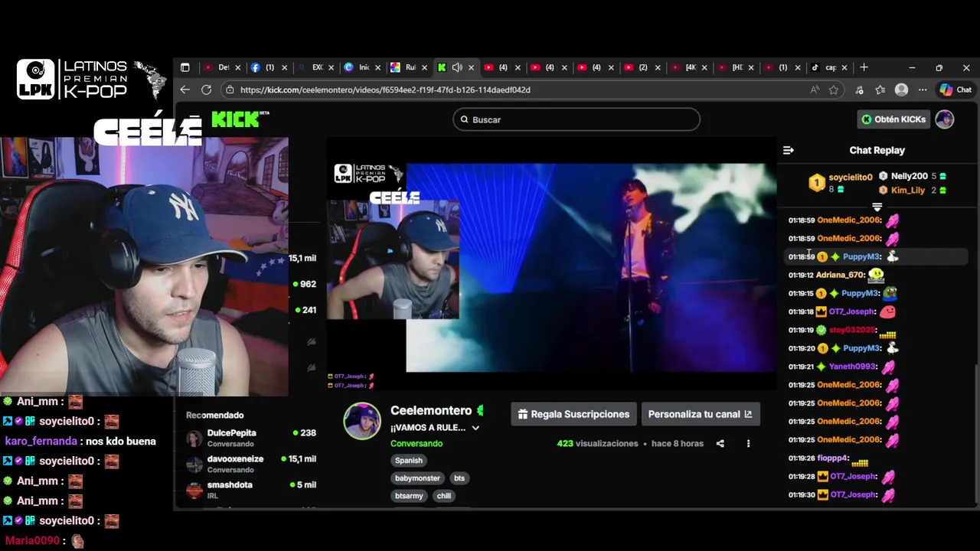Mute the Kick tab audio
The image size is (980, 551).
click(x=457, y=67)
